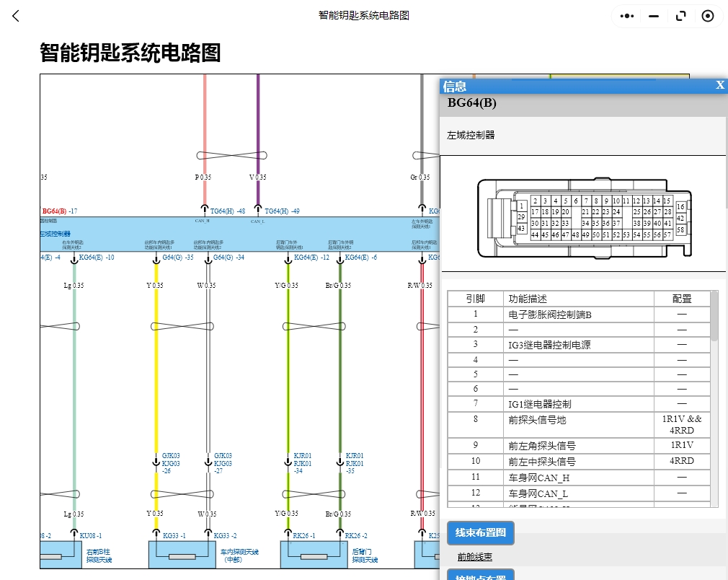Click the BG64(B) connector pinout image
Viewport: 728px width, 580px height.
pyautogui.click(x=585, y=218)
